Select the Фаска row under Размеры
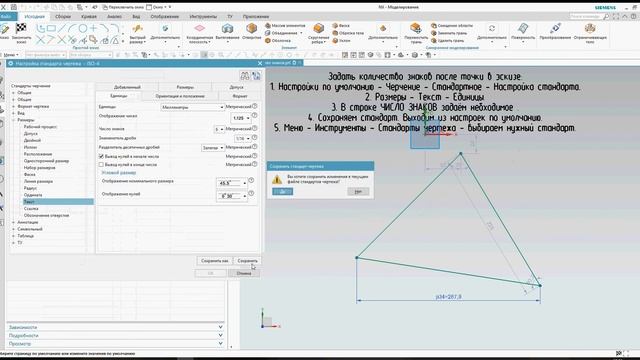Image resolution: width=640 pixels, height=360 pixels. click(x=29, y=174)
